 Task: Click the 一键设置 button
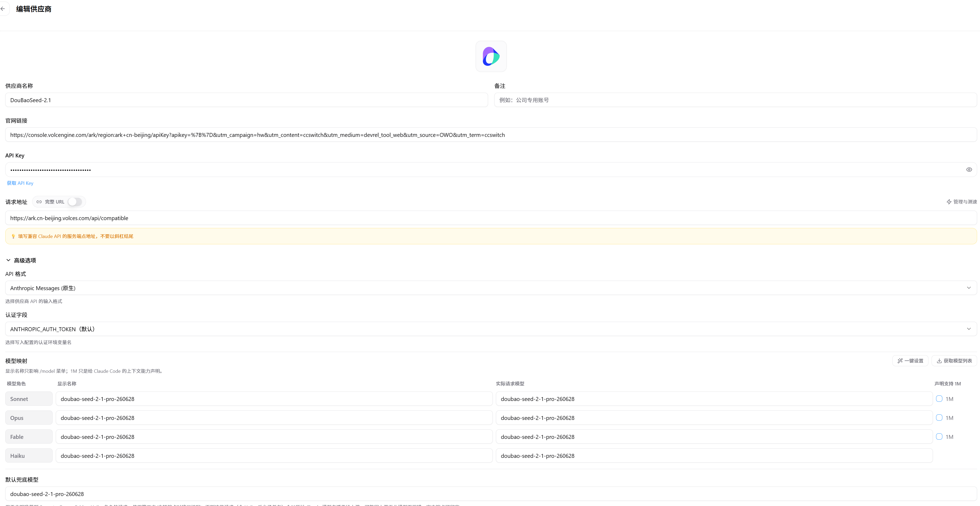point(910,361)
